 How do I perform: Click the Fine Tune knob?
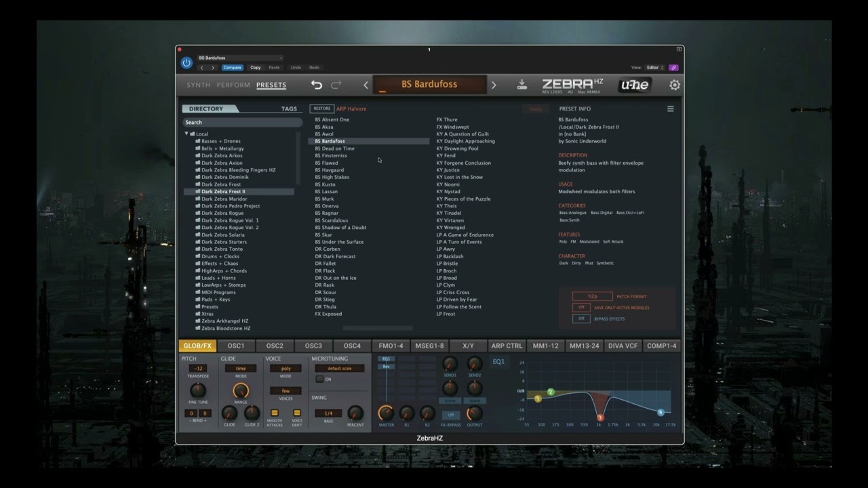point(198,390)
